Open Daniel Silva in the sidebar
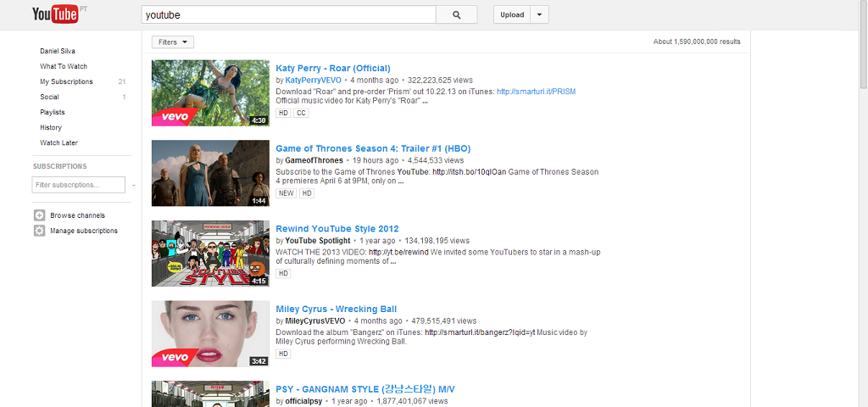This screenshot has height=407, width=868. pyautogui.click(x=58, y=51)
